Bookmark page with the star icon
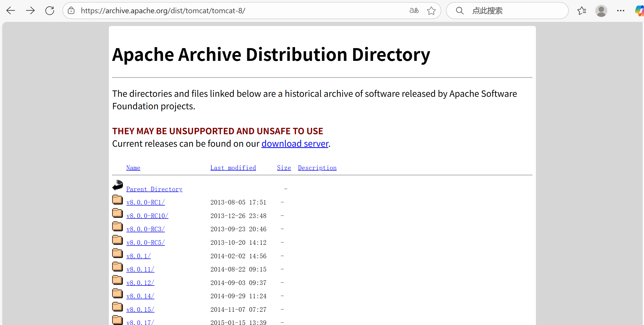This screenshot has height=325, width=644. pyautogui.click(x=431, y=11)
